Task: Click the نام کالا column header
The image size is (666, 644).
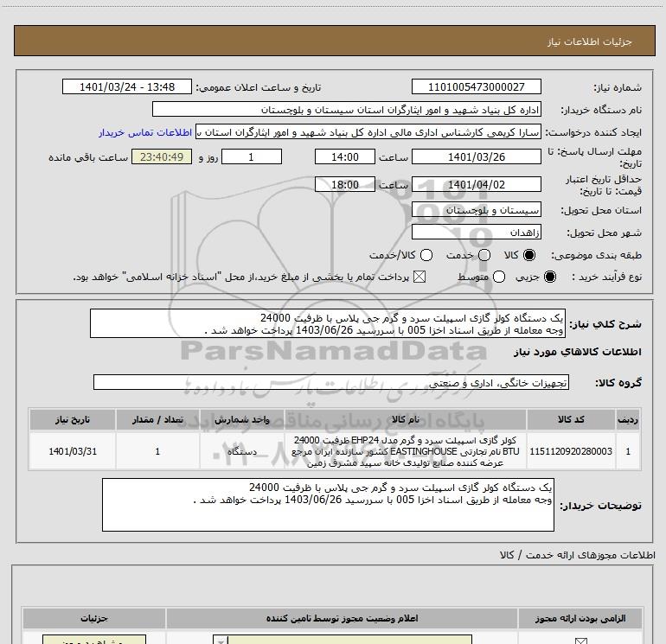Action: click(x=405, y=420)
